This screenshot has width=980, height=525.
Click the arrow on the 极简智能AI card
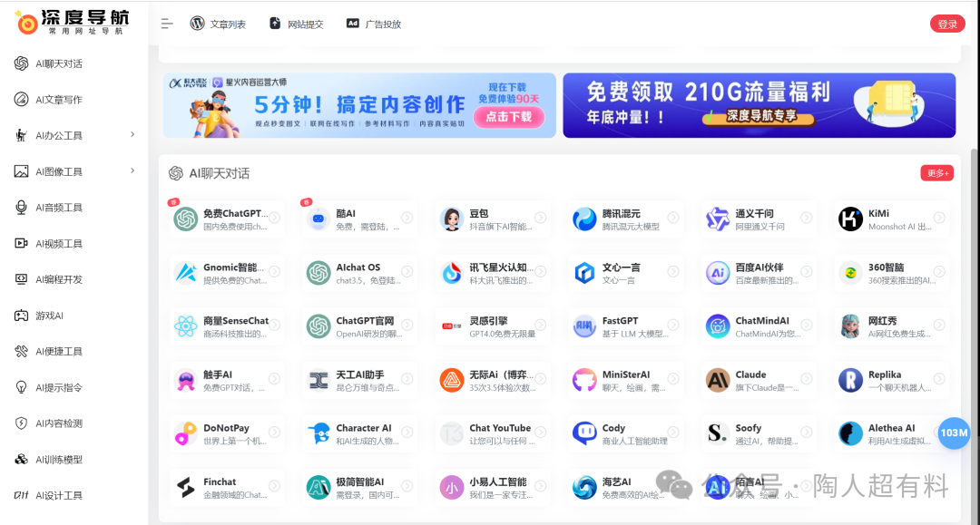pos(407,486)
